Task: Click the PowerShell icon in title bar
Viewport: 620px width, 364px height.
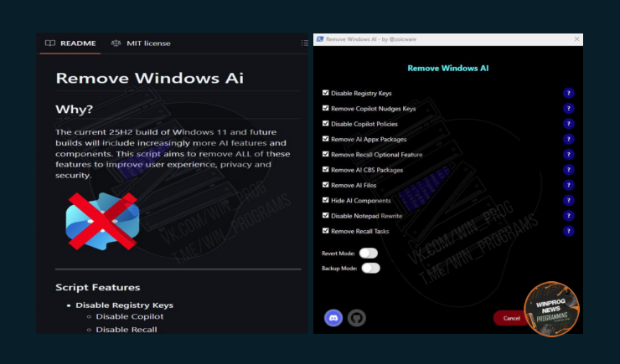Action: pyautogui.click(x=319, y=39)
